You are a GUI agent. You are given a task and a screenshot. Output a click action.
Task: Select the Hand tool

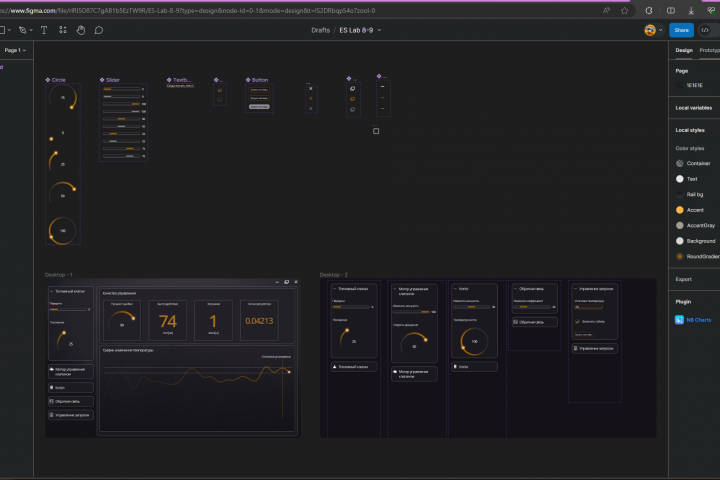[81, 30]
